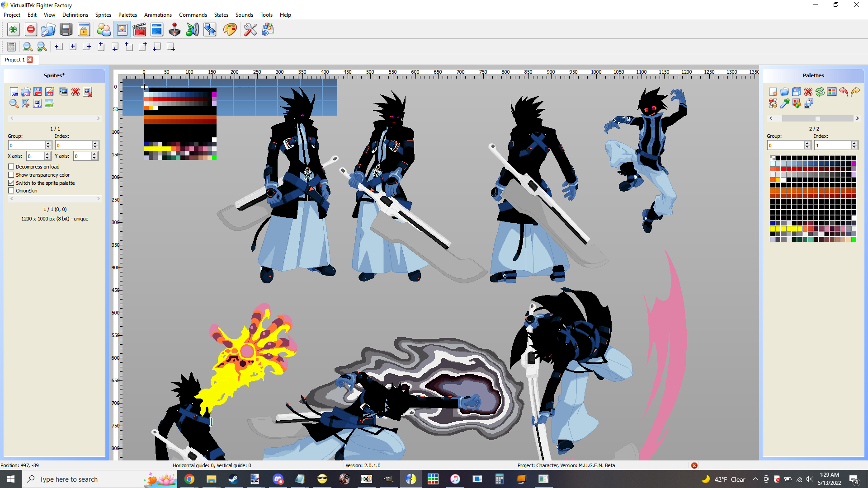Click the Windows Start button

[11, 479]
